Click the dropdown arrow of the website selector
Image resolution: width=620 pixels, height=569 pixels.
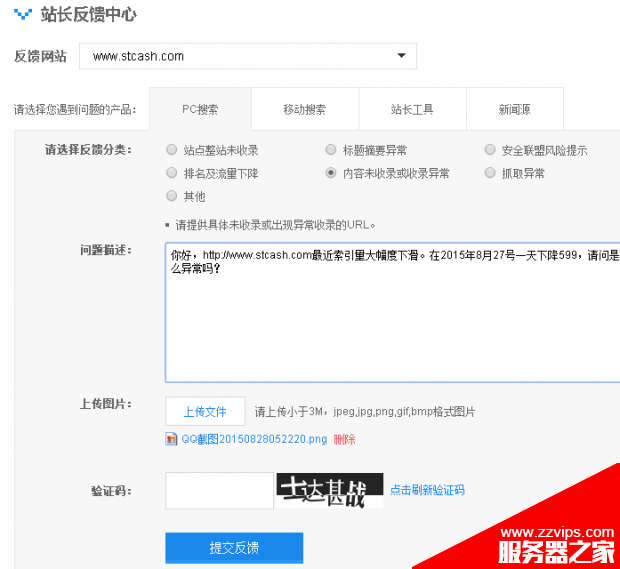401,56
